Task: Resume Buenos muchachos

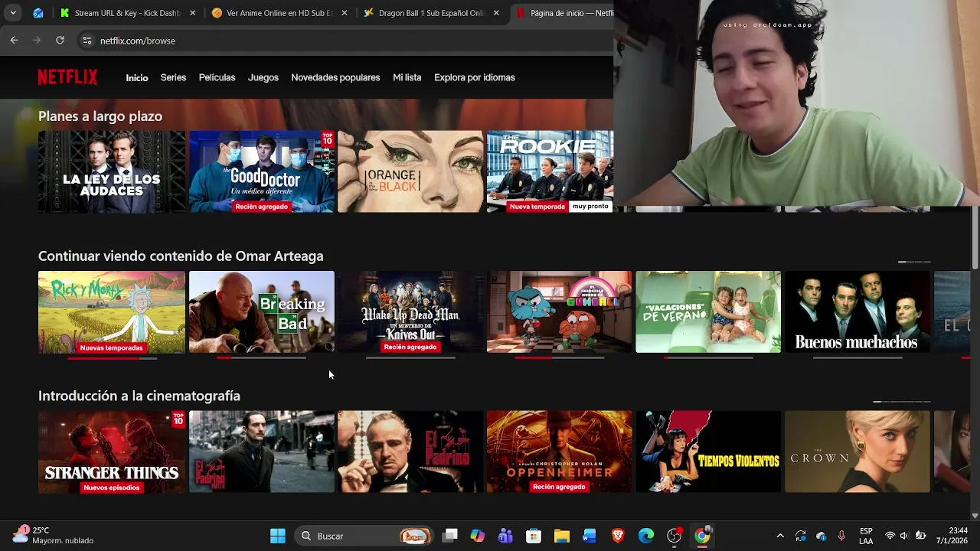Action: click(x=857, y=311)
